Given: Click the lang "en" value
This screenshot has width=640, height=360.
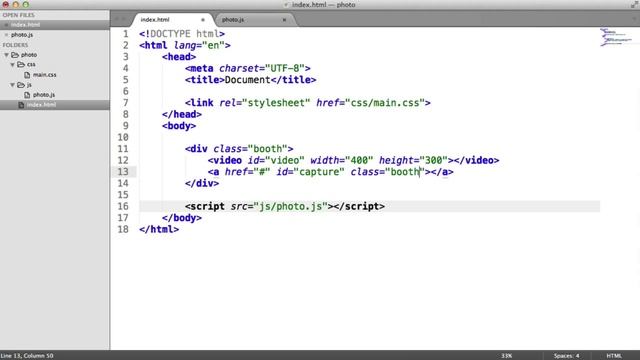Looking at the screenshot, I should (213, 45).
